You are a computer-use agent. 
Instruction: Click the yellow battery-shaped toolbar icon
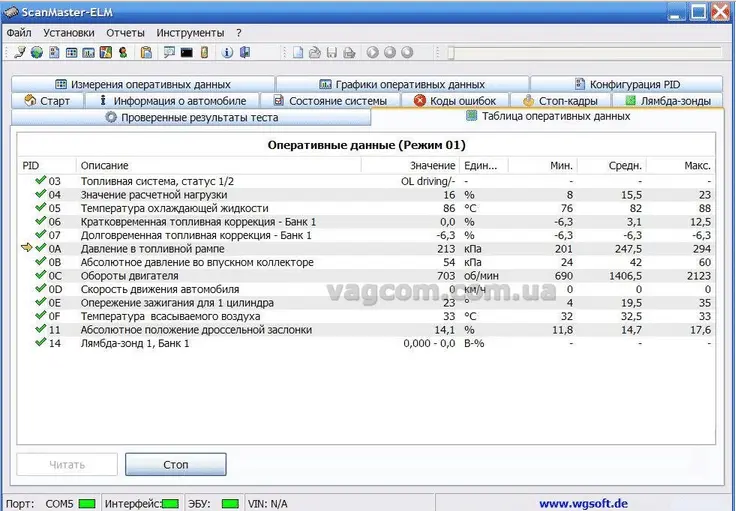pos(204,52)
